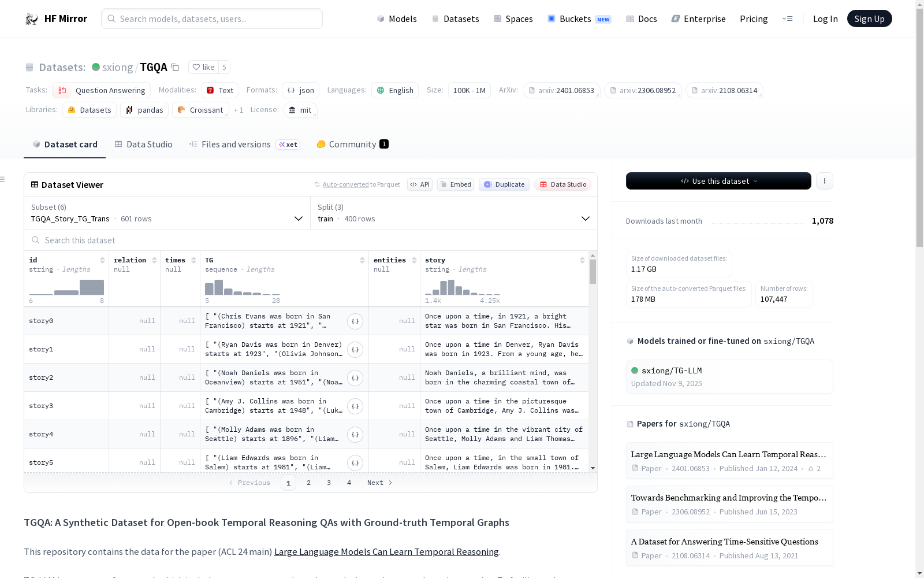Click the API button in Dataset Viewer
The image size is (924, 578).
pyautogui.click(x=420, y=184)
